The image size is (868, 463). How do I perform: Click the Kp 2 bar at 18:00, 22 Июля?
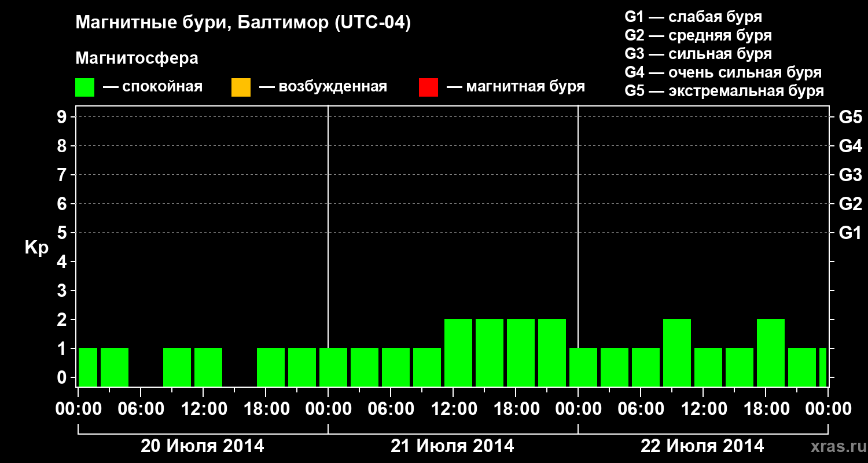[x=771, y=352]
